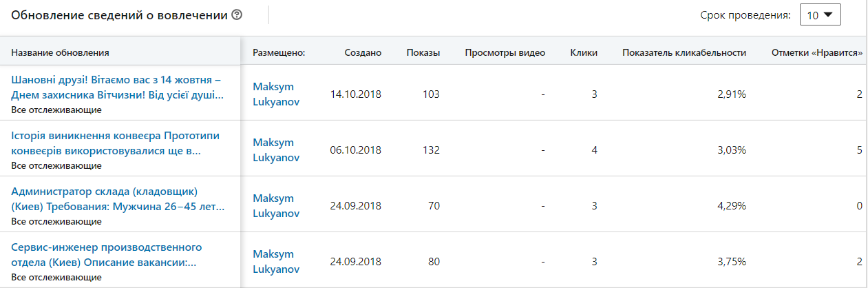Screen dimensions: 868x288
Task: Open Maksym Lukyanov's profile in first row
Action: (276, 94)
